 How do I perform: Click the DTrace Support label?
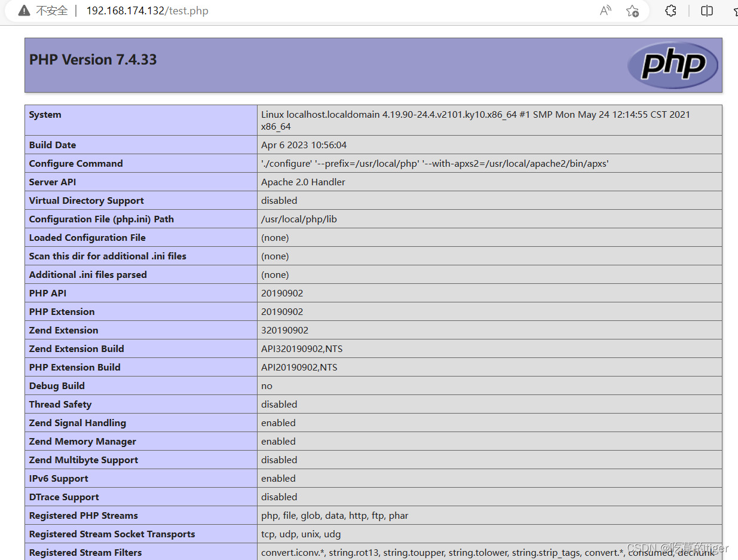point(64,497)
